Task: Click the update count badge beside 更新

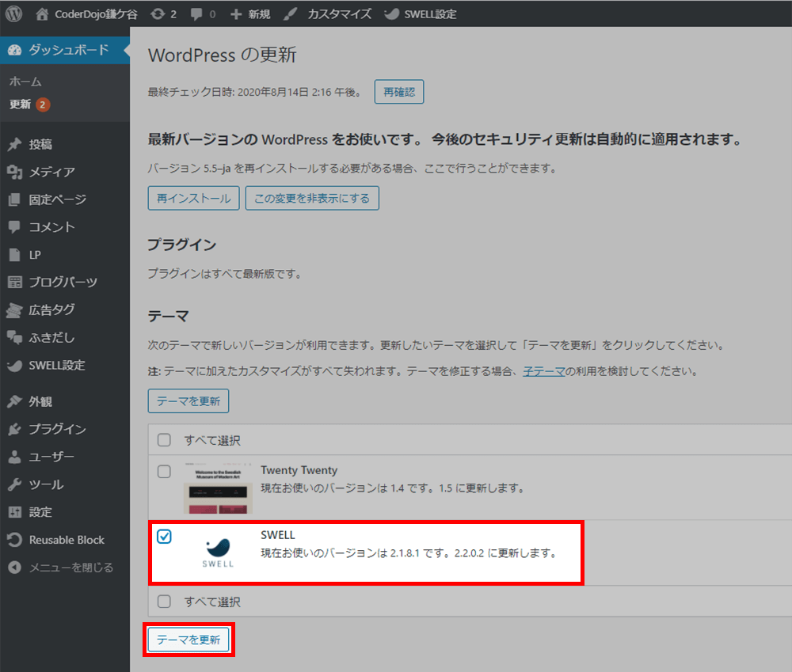Action: [43, 104]
